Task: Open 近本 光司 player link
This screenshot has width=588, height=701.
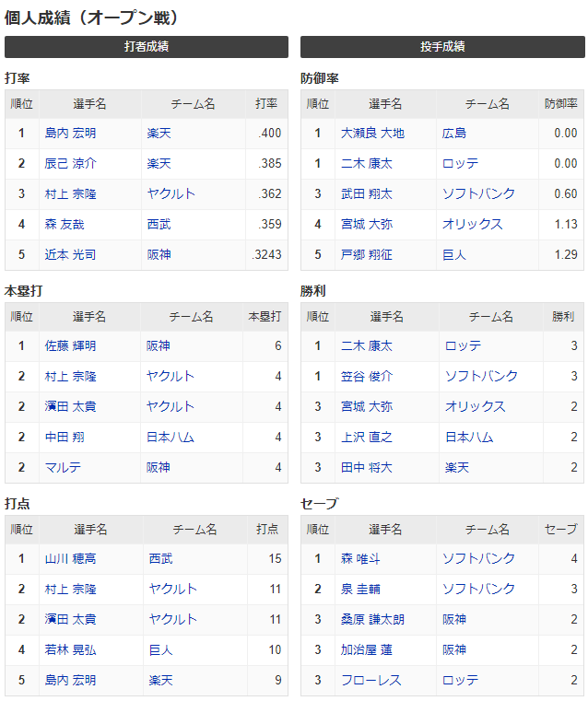Action: coord(70,255)
